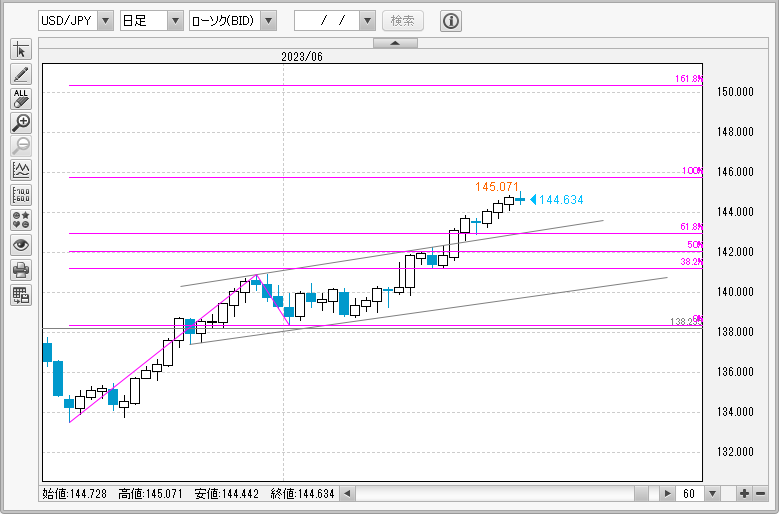Click the 138.000 price axis label
779x514 pixels.
735,332
